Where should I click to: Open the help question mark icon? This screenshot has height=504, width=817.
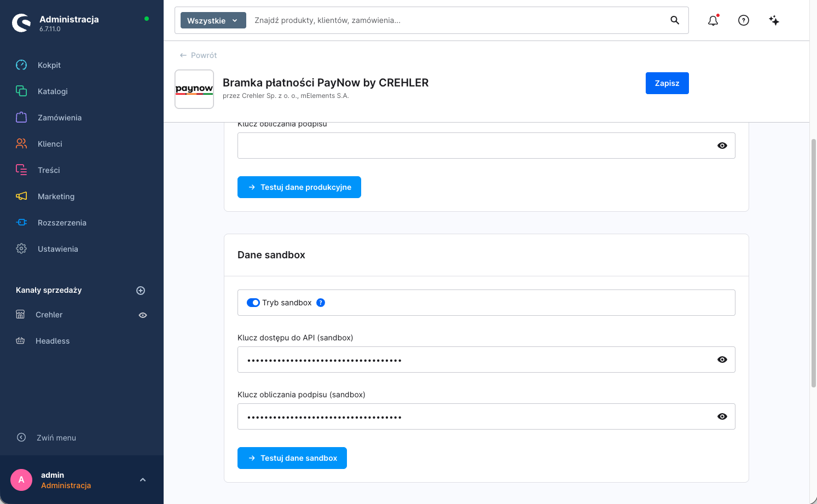point(744,20)
